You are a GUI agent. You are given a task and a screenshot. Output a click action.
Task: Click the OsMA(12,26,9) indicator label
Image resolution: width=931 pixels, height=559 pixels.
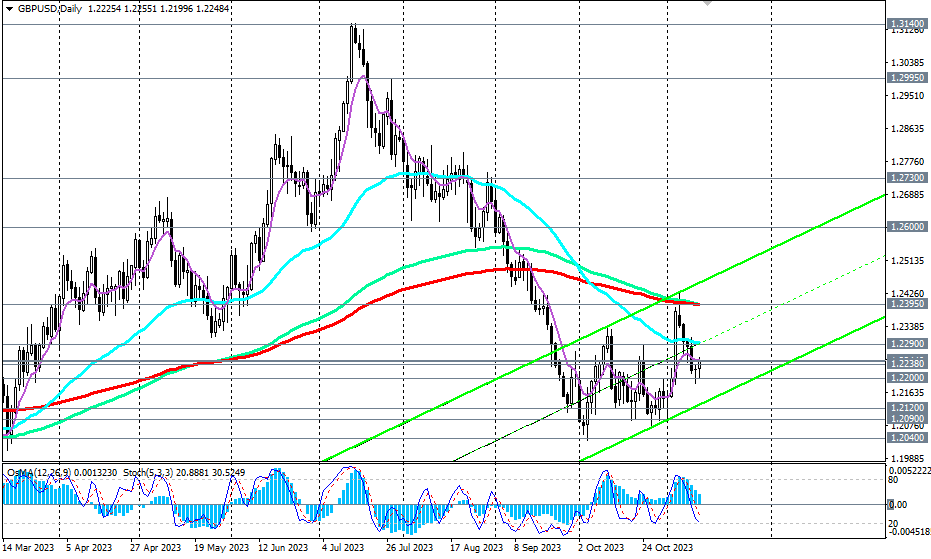point(39,472)
